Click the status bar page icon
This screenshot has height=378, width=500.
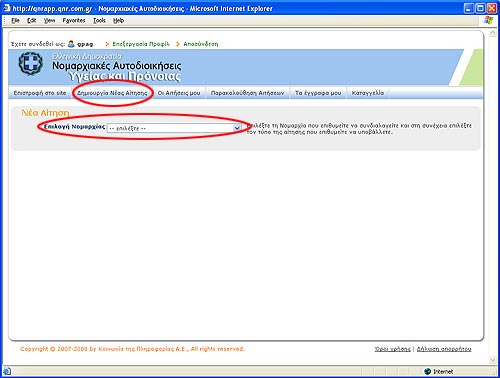click(7, 371)
